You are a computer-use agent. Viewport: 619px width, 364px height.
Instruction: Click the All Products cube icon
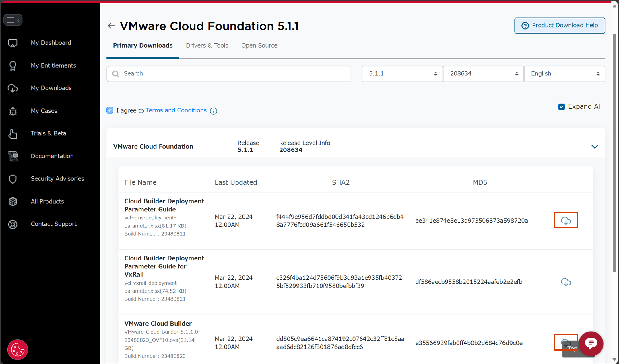coord(13,202)
